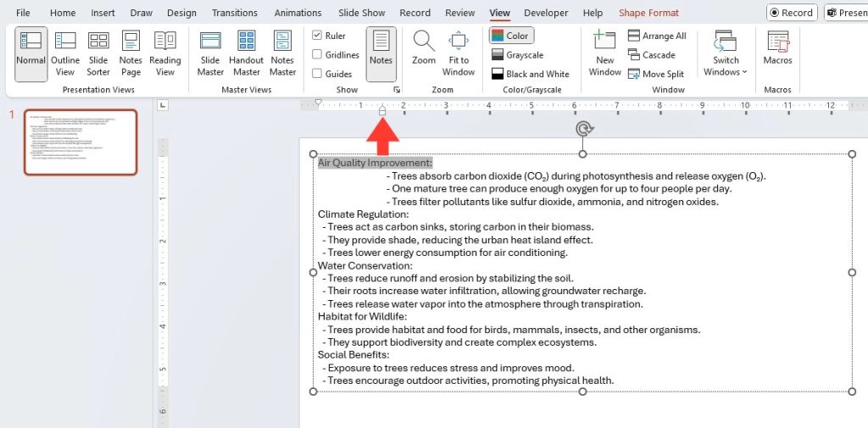Screen dimensions: 868x428
Task: Click the first-line indent marker on ruler
Action: click(318, 103)
